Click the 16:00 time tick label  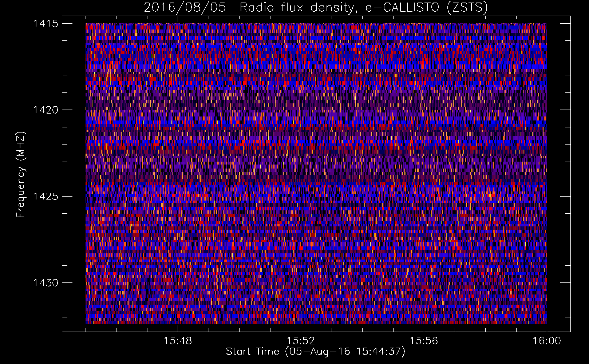point(547,341)
